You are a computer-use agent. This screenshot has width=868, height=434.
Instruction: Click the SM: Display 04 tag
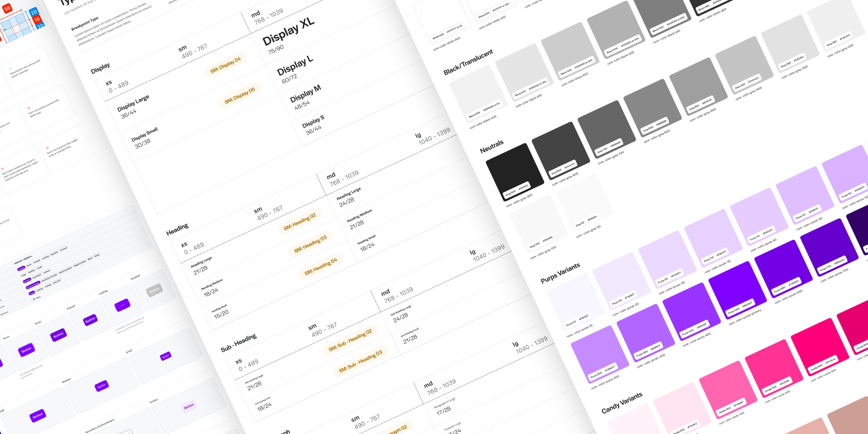pos(225,65)
